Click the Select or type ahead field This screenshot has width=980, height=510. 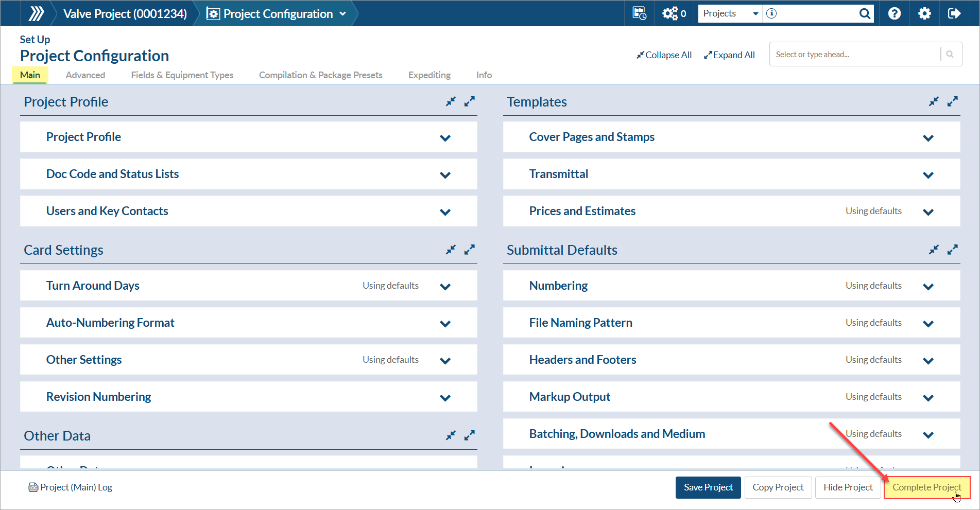(x=854, y=55)
